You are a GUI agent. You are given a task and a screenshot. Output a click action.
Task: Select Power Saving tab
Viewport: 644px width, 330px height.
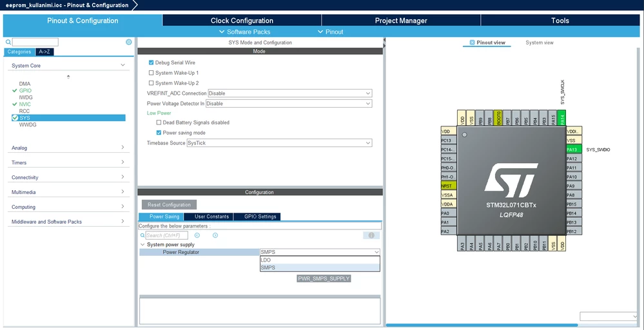tap(161, 217)
